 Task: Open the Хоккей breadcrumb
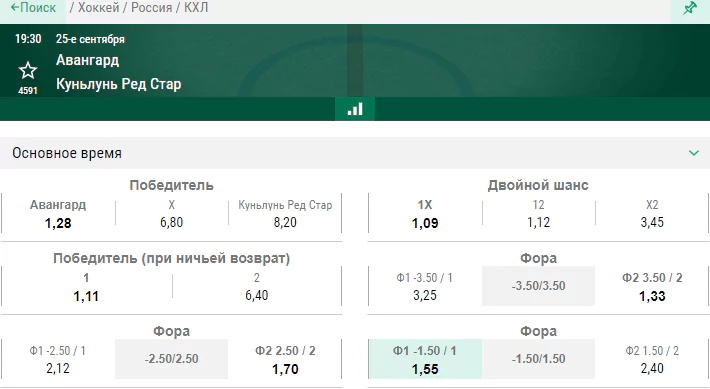pyautogui.click(x=98, y=8)
